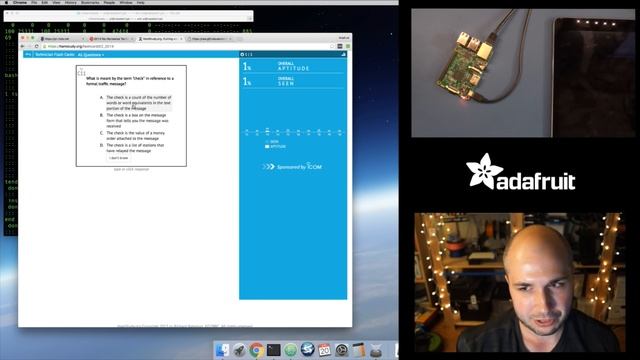Open the Edit menu
The height and width of the screenshot is (360, 640).
point(45,2)
